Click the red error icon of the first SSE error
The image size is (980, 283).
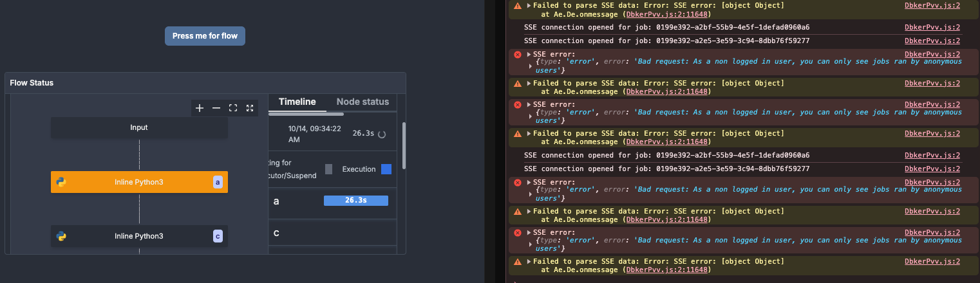pyautogui.click(x=518, y=55)
